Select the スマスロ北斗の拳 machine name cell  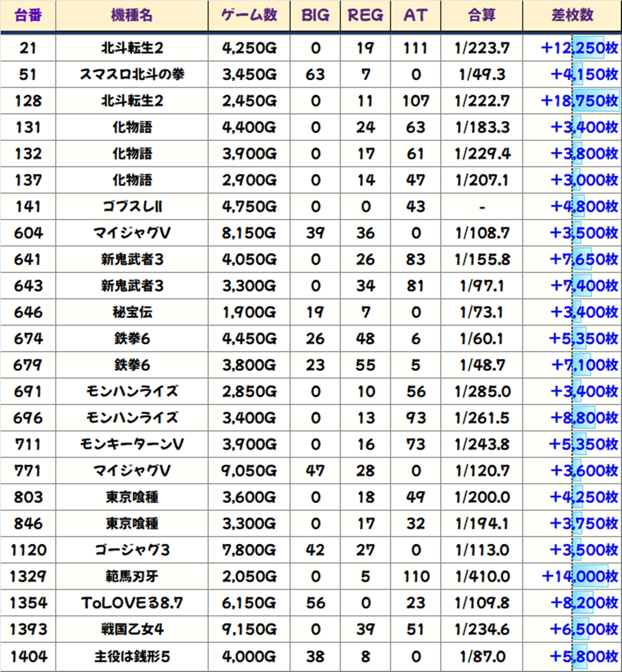[132, 75]
